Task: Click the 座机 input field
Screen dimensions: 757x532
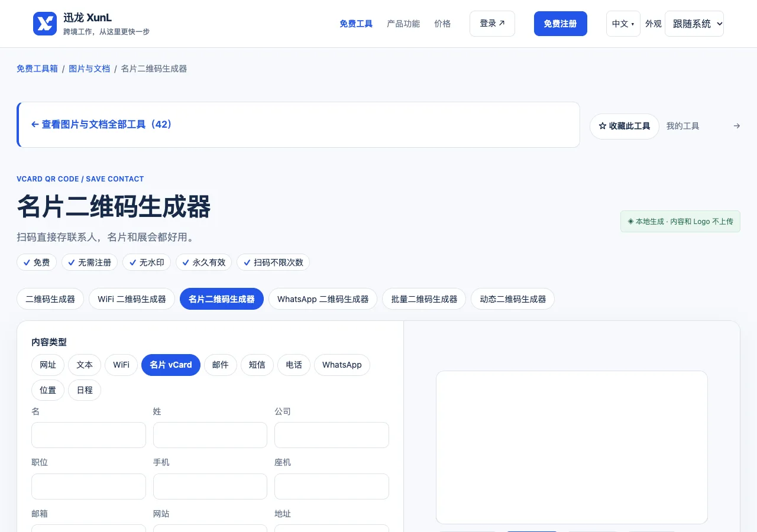Action: [x=332, y=486]
